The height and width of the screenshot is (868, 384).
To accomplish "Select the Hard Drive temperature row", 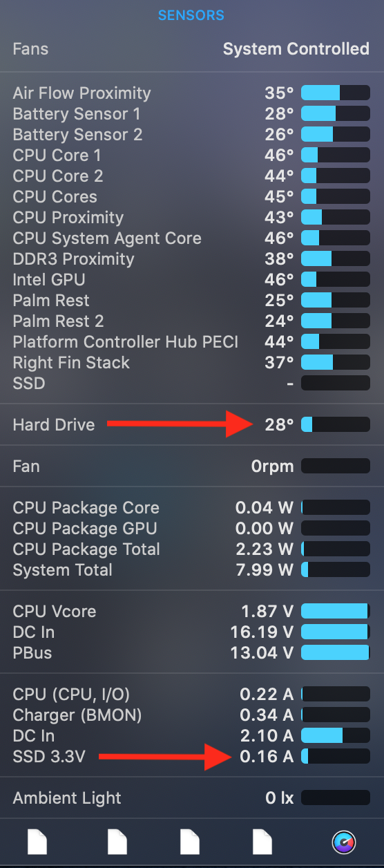I will coord(191,424).
